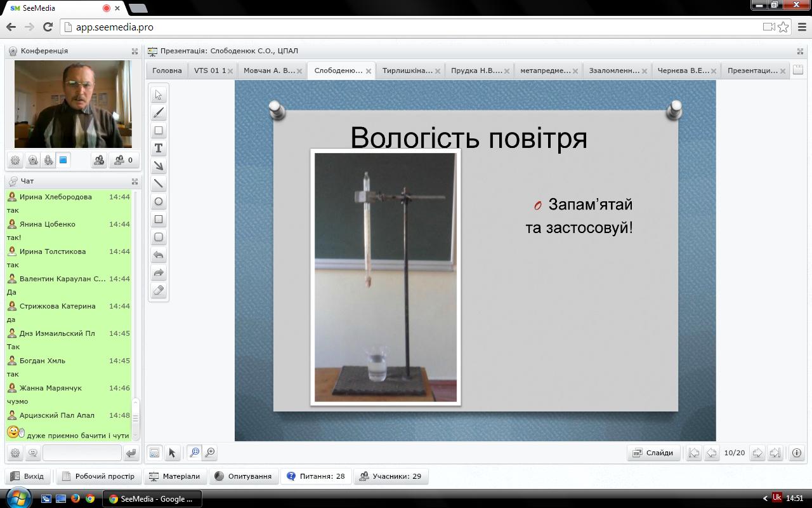Toggle the microphone under conference video
This screenshot has height=508, width=812.
pyautogui.click(x=48, y=161)
